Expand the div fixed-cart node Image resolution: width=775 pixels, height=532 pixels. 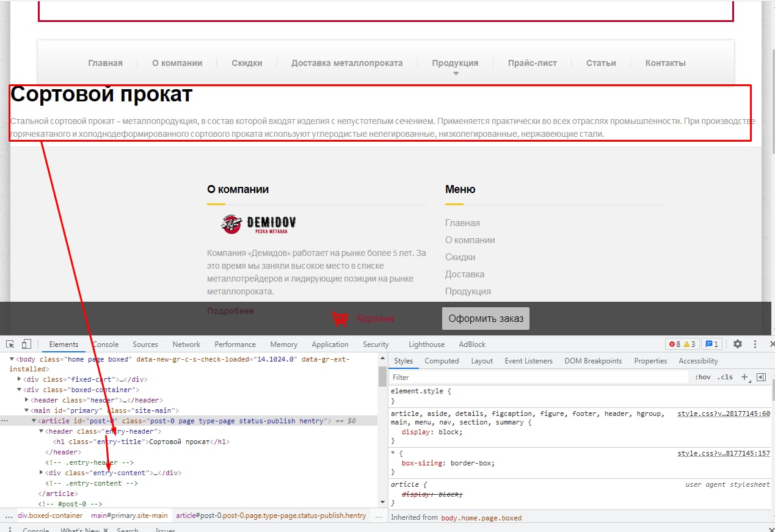click(x=20, y=379)
